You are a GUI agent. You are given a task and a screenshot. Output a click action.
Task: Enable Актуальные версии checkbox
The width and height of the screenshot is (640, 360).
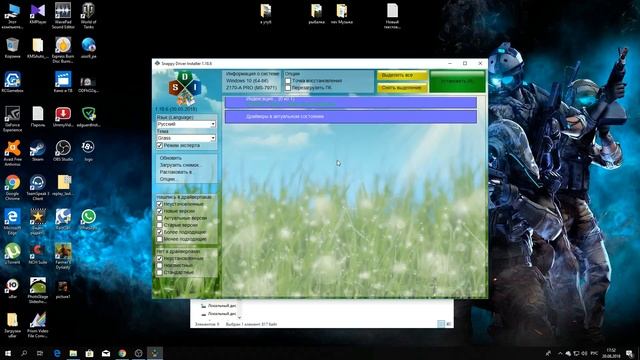[x=160, y=218]
